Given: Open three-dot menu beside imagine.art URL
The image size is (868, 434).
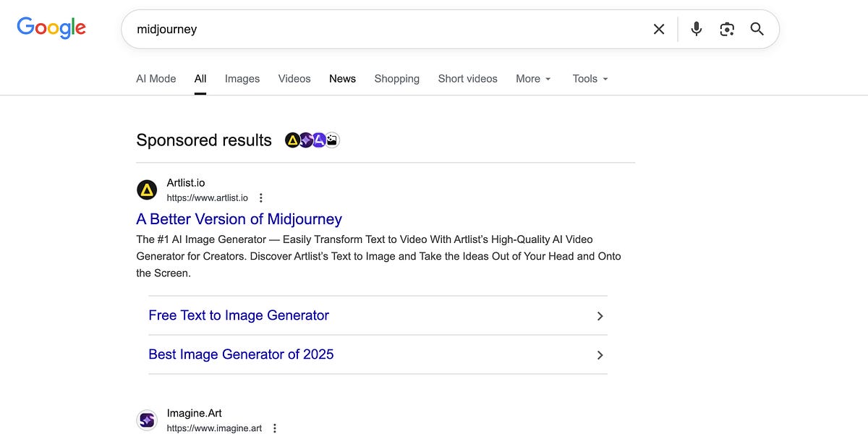Looking at the screenshot, I should tap(275, 428).
